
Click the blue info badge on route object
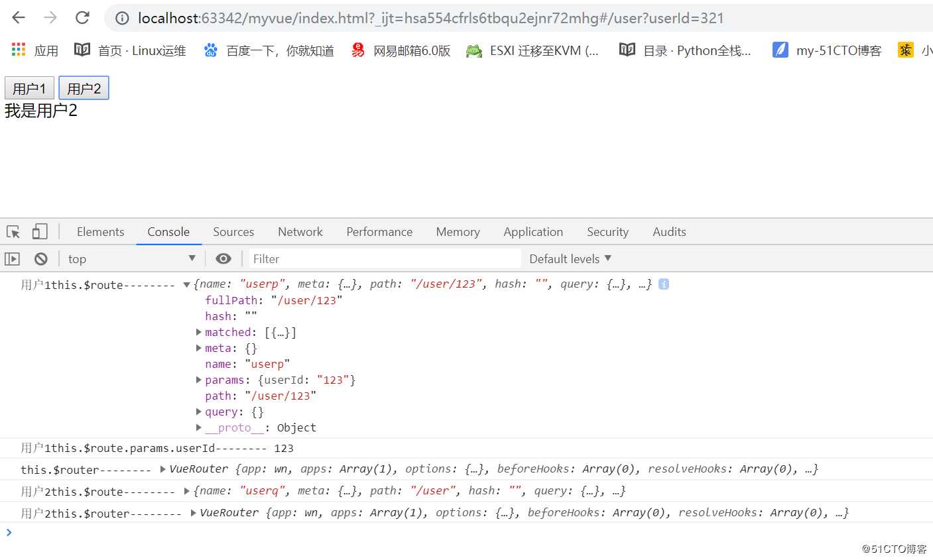(664, 284)
